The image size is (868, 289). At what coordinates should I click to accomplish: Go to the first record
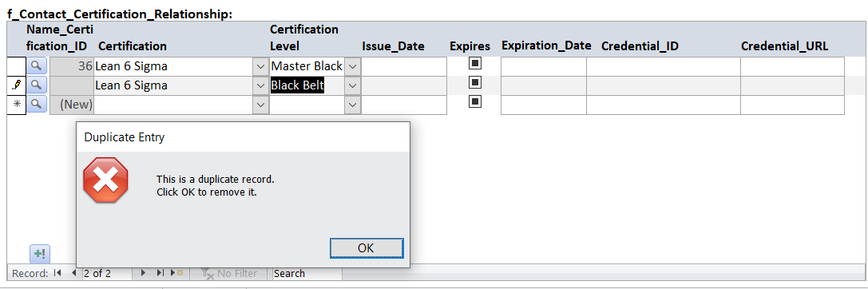pyautogui.click(x=57, y=273)
